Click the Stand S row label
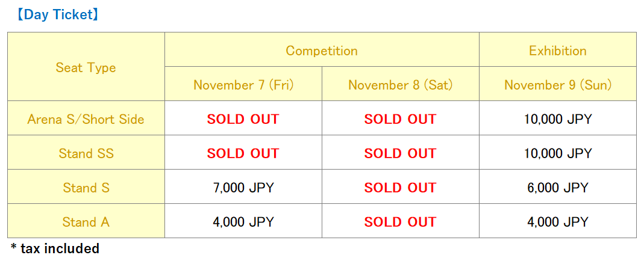Viewport: 644px width, 255px height. tap(86, 188)
